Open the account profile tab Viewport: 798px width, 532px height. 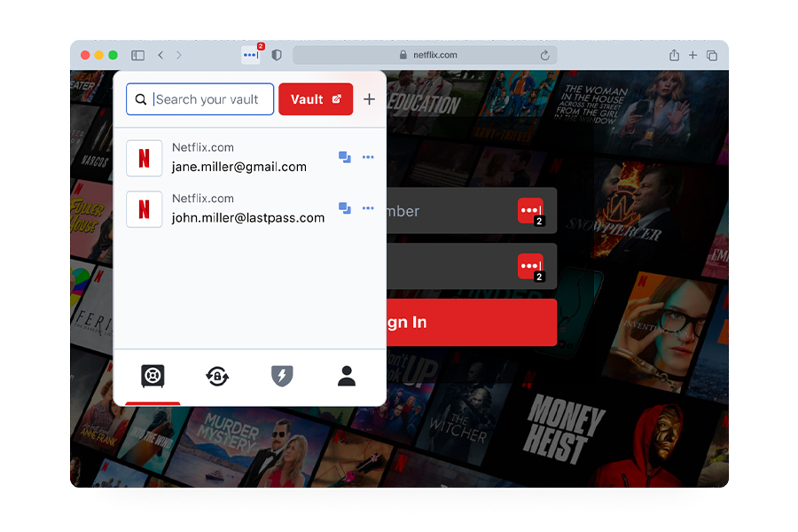coord(347,377)
